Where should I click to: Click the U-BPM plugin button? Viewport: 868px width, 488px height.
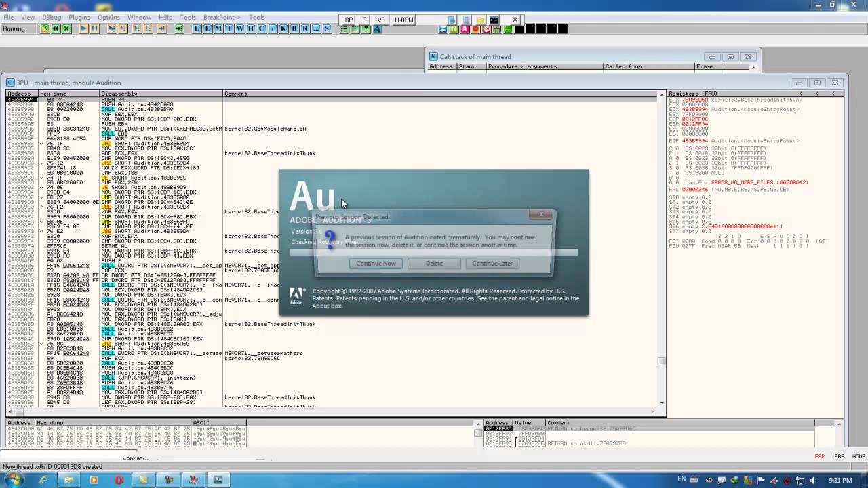click(403, 20)
